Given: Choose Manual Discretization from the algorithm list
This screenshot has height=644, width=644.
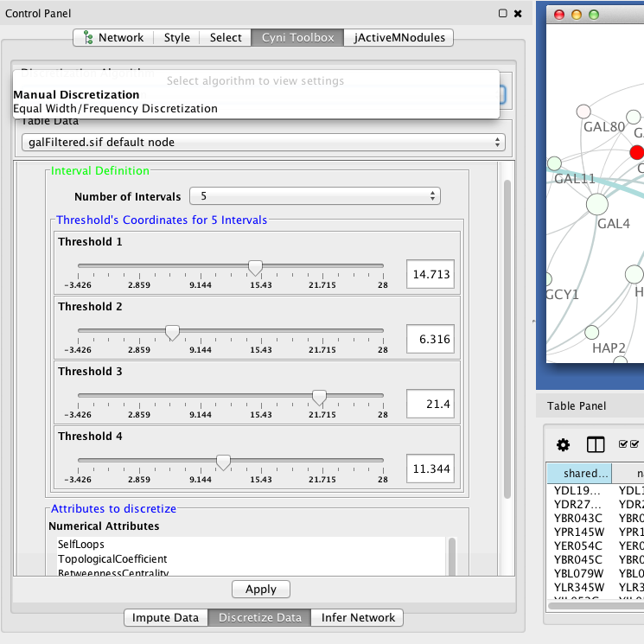Looking at the screenshot, I should tap(76, 94).
